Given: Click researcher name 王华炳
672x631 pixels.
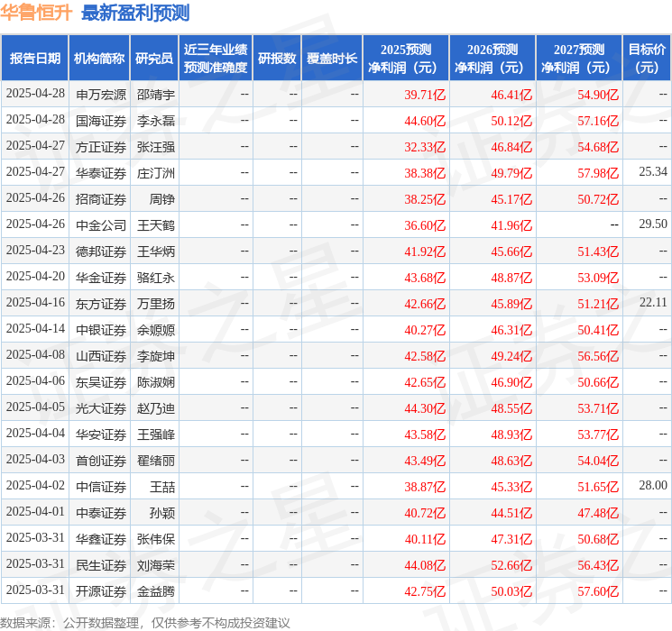Looking at the screenshot, I should [x=156, y=251].
